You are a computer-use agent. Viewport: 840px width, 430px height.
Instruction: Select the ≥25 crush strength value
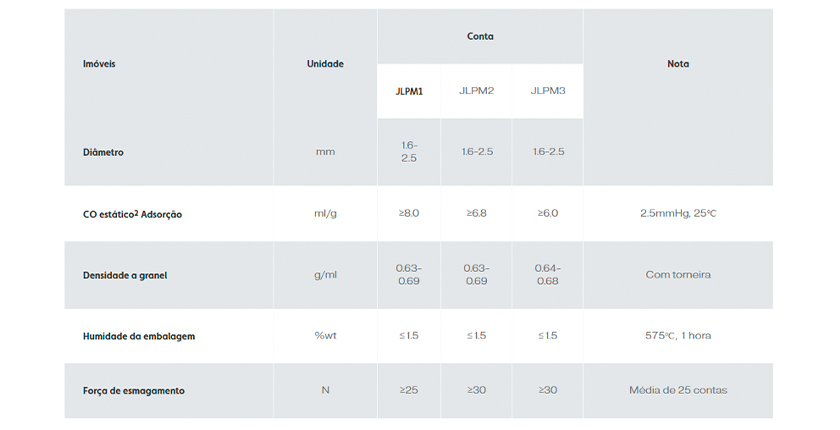tap(408, 389)
